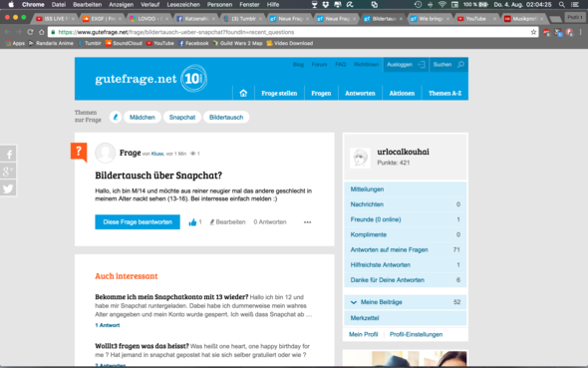588x368 pixels.
Task: Open the Verlauf menu
Action: click(150, 5)
